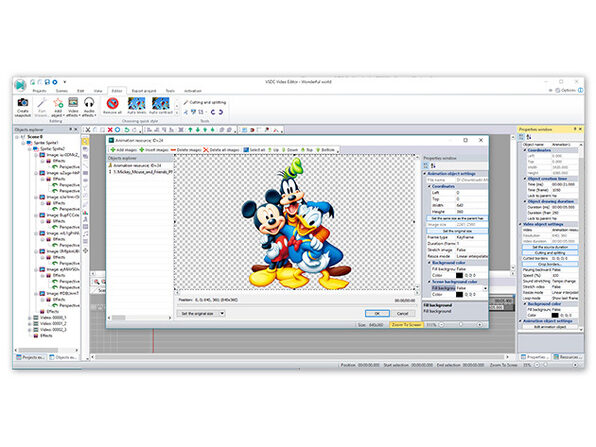Click Add images in Animation resource dialog
Viewport: 596px width, 447px height.
(x=123, y=150)
